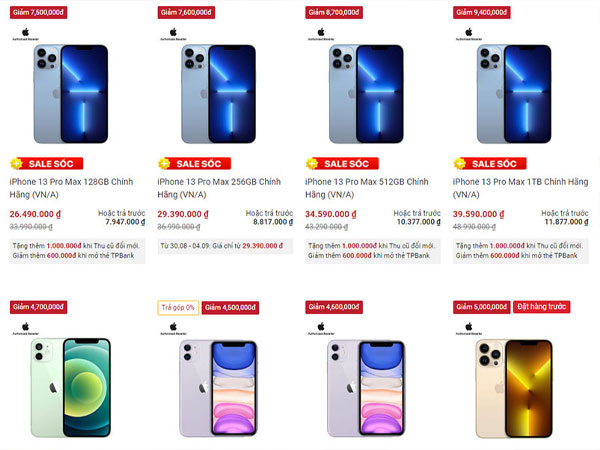Open the iPhone 13 Pro Max 1TB product image
The width and height of the screenshot is (600, 450).
(x=514, y=94)
